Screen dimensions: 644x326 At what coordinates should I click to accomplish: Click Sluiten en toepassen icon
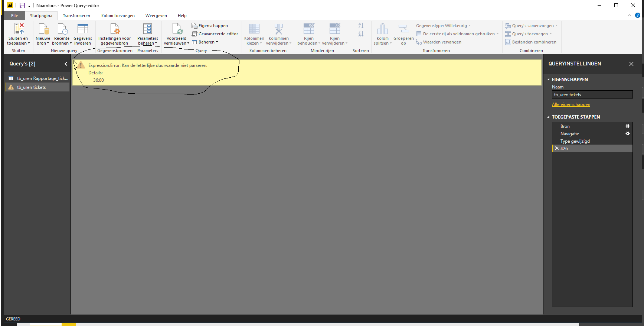(19, 29)
